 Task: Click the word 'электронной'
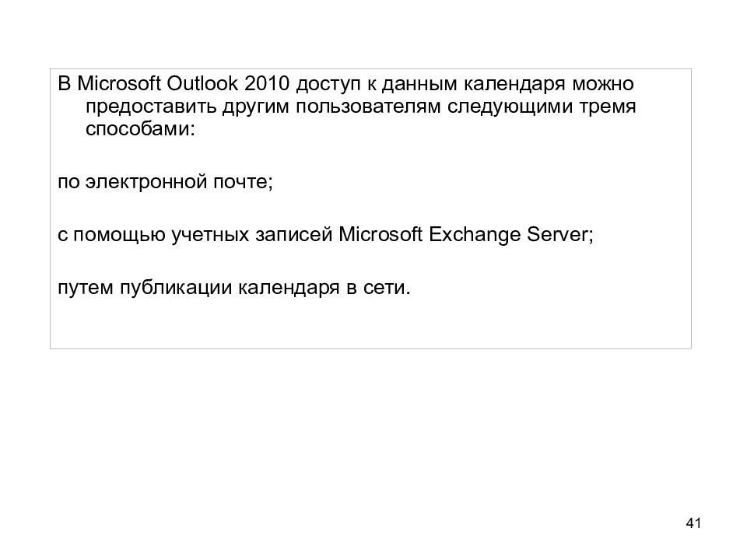pyautogui.click(x=146, y=182)
